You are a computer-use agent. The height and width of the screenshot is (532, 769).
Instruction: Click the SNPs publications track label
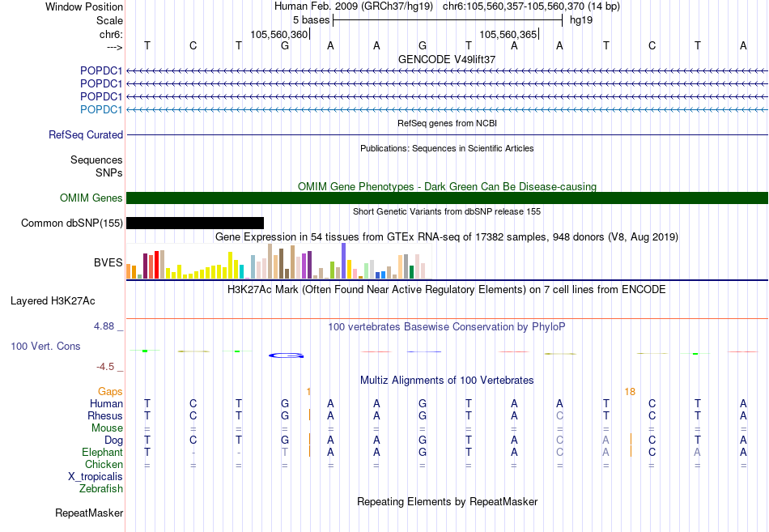point(109,172)
